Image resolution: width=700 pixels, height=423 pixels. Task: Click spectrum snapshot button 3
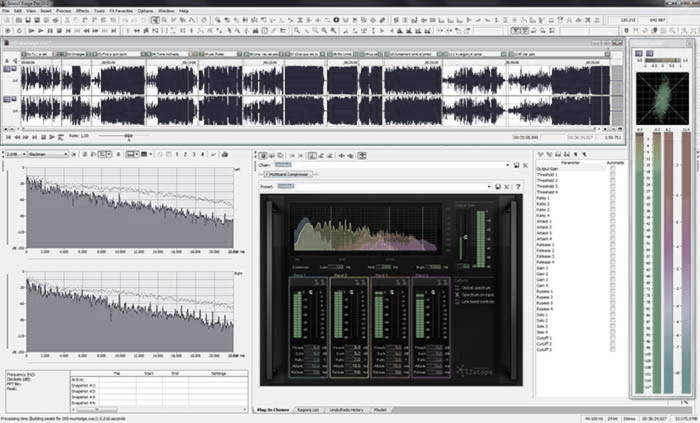tap(194, 154)
